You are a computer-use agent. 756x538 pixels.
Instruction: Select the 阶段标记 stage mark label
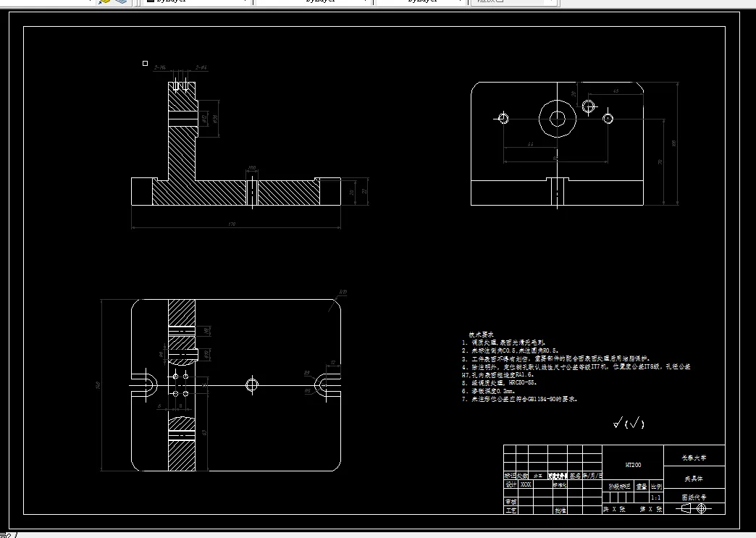pyautogui.click(x=619, y=487)
